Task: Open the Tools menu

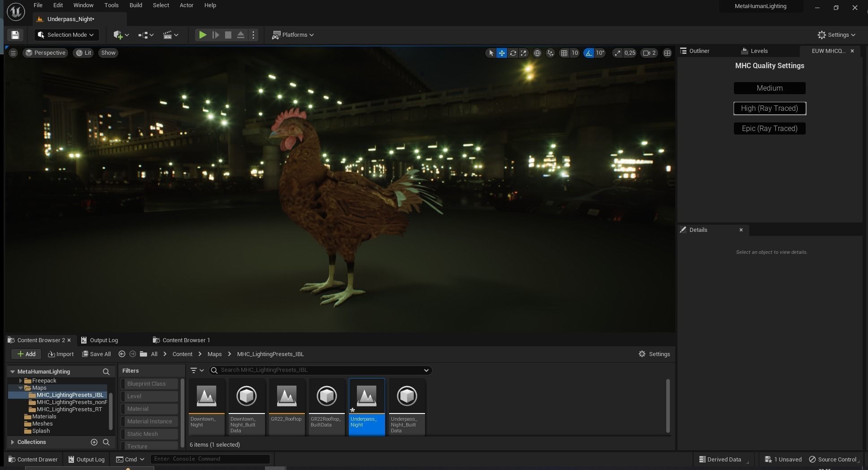Action: pos(111,5)
